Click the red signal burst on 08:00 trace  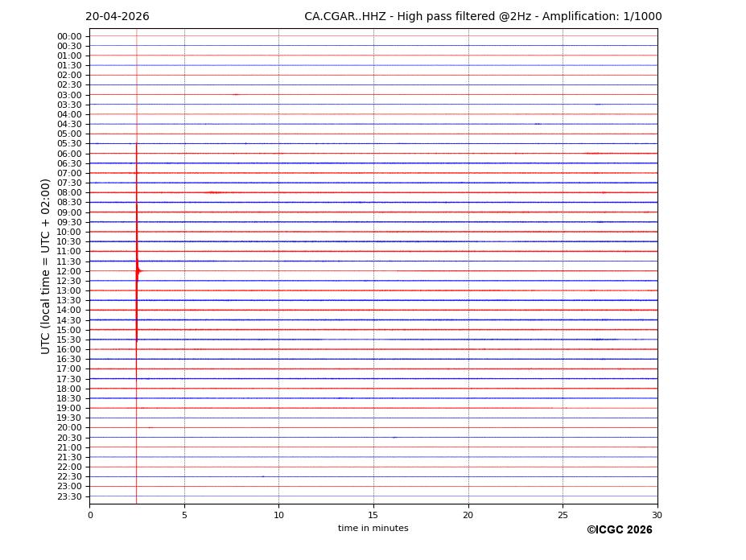[213, 192]
